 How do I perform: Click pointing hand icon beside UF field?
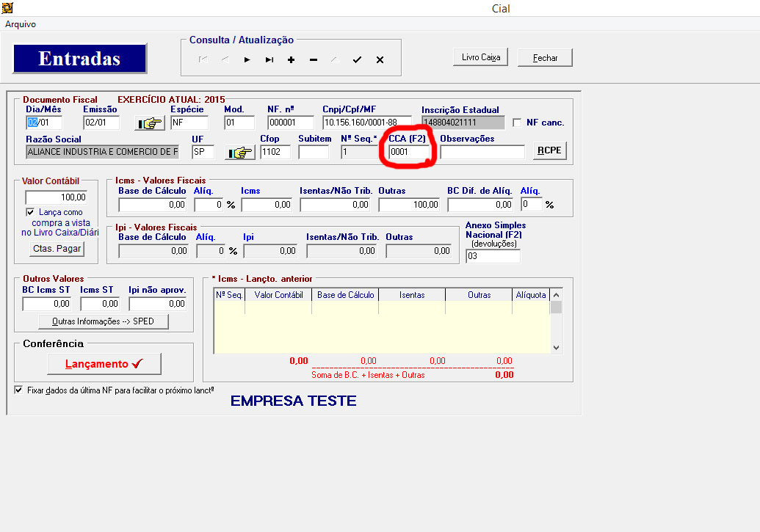239,153
